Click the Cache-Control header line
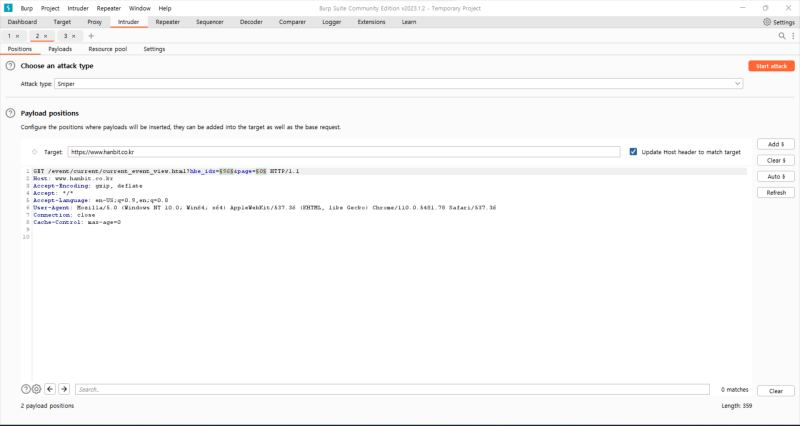 click(77, 222)
